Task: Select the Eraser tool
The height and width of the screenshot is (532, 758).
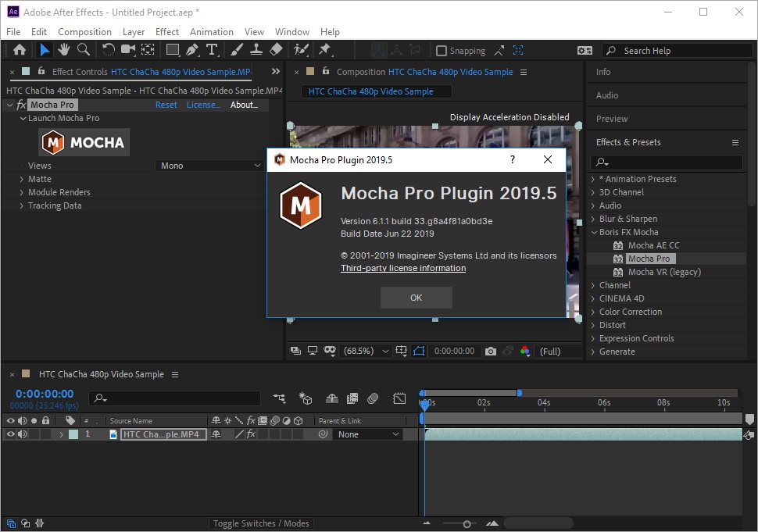Action: 276,50
